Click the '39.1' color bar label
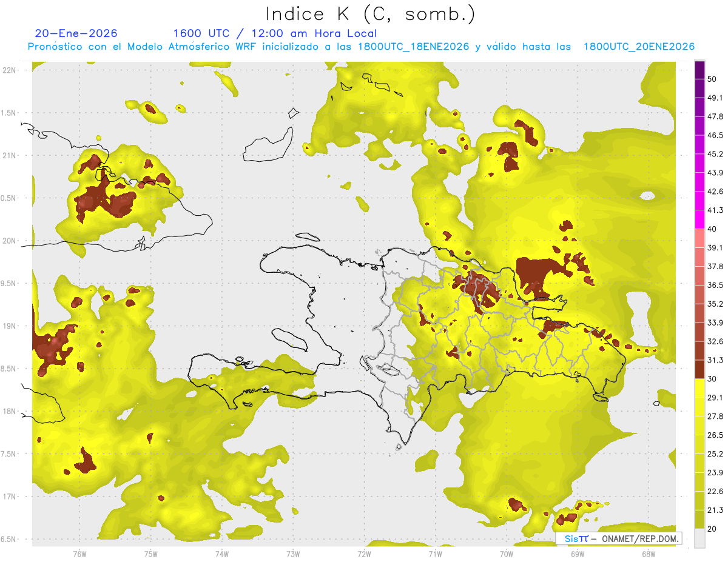Viewport: 728px width, 562px height. (x=715, y=248)
